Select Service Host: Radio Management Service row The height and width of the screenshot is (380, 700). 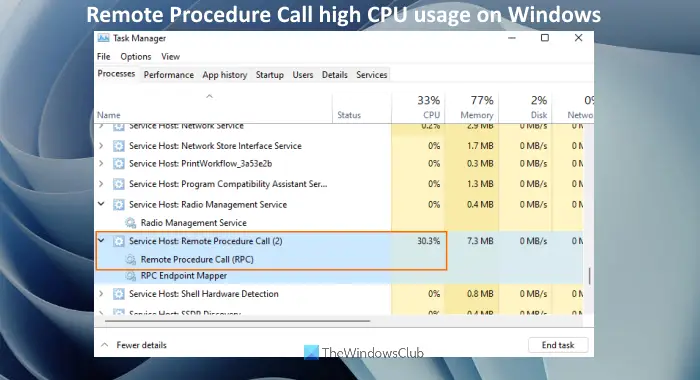pos(339,205)
